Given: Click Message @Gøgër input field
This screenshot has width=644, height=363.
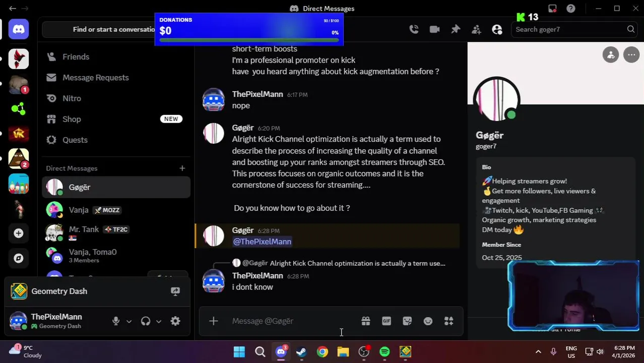Looking at the screenshot, I should (x=293, y=321).
